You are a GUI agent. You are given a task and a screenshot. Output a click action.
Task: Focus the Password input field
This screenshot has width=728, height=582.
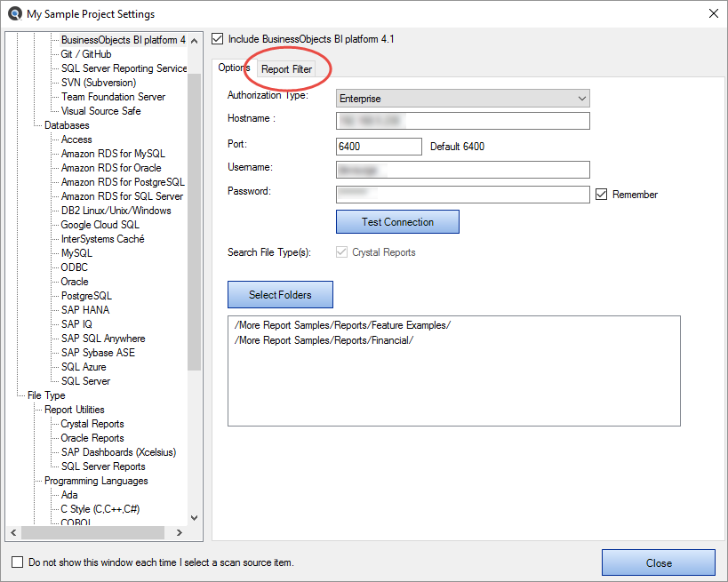point(463,195)
